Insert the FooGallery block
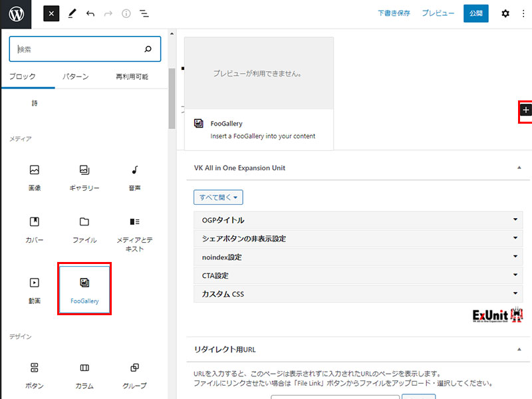 click(x=84, y=289)
